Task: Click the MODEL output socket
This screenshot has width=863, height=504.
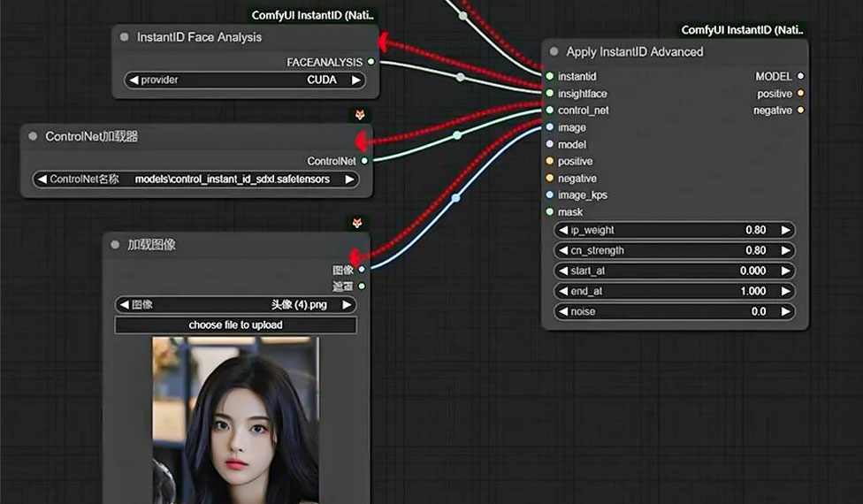Action: pos(801,76)
